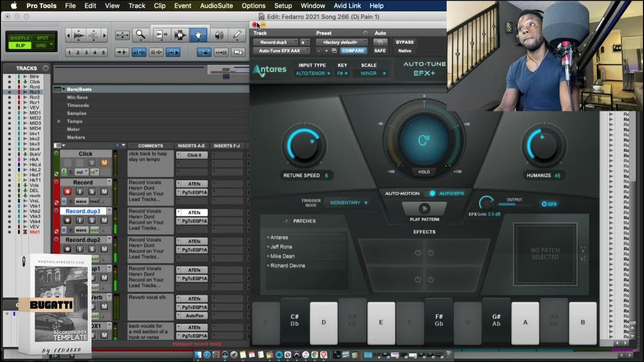Toggle Mirrored MIDI Editing button
The width and height of the screenshot is (644, 362).
pyautogui.click(x=221, y=52)
